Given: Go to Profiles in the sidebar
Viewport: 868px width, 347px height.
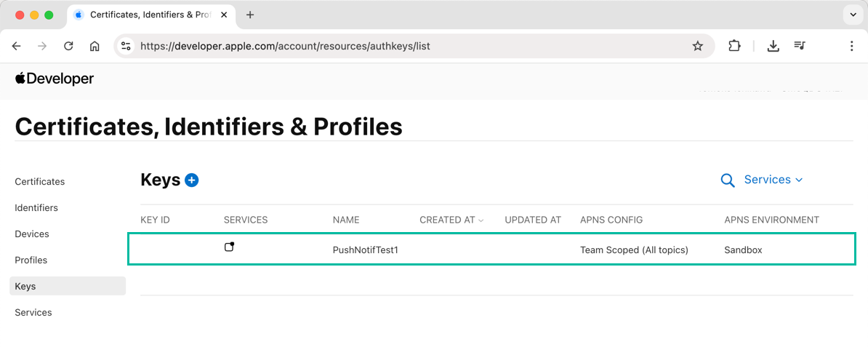Looking at the screenshot, I should [31, 260].
